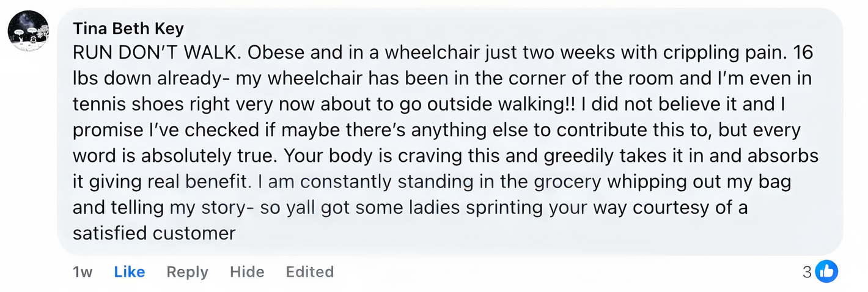Like Tina Beth Key's comment
The height and width of the screenshot is (292, 868).
pos(130,272)
